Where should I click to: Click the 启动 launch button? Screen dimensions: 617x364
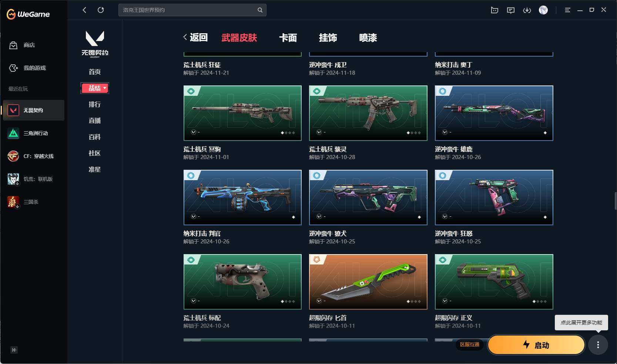536,345
